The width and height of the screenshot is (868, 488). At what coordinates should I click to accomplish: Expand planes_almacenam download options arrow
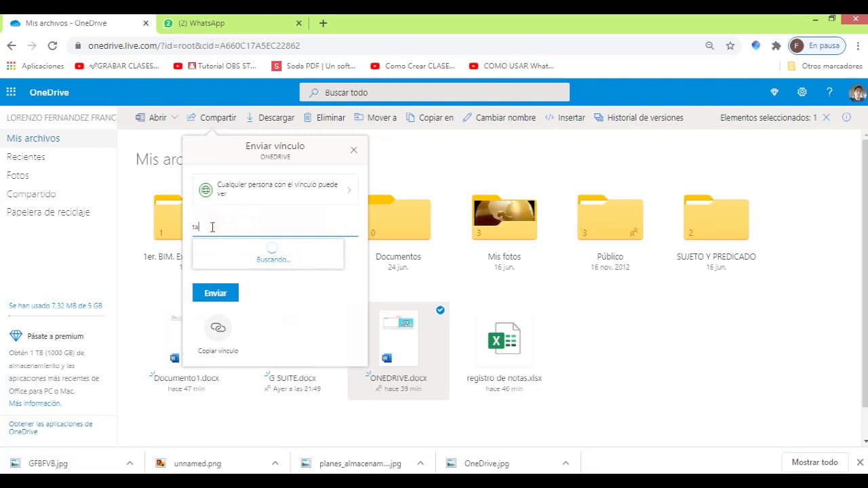click(x=420, y=464)
